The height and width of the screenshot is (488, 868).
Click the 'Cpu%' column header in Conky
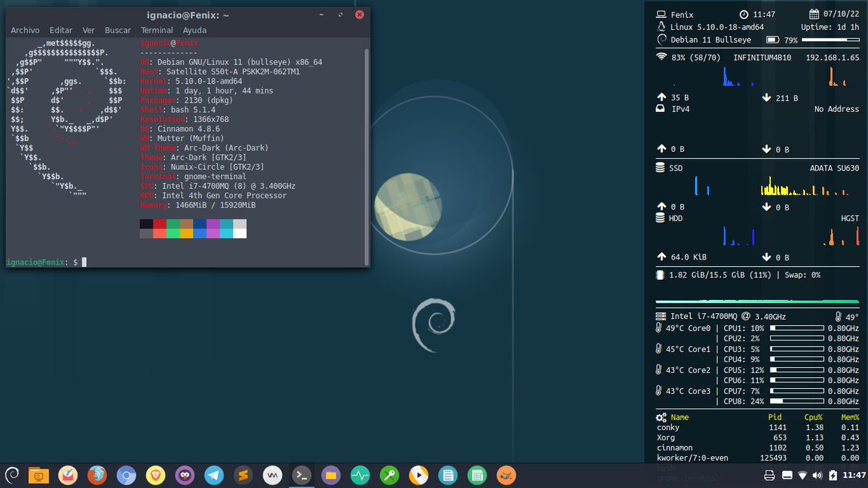pyautogui.click(x=814, y=417)
